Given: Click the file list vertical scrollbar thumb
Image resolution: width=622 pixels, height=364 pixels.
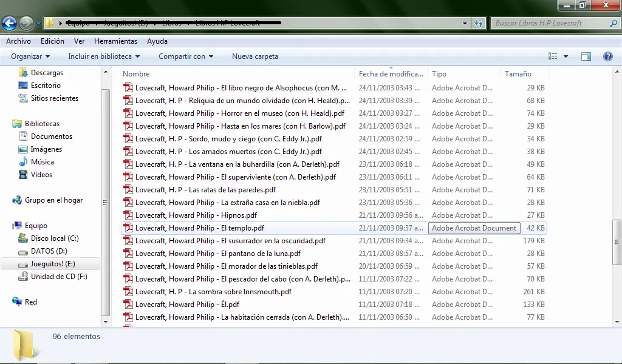Looking at the screenshot, I should click(x=617, y=242).
